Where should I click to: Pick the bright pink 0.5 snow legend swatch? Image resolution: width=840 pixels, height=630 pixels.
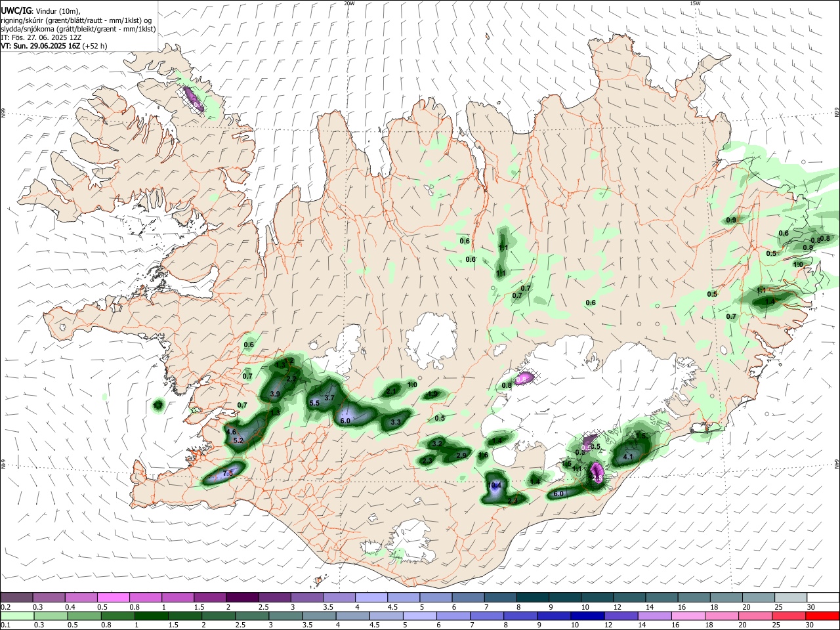click(x=112, y=597)
